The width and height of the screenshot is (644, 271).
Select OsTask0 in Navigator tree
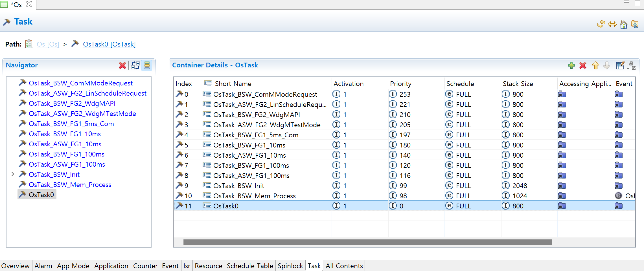coord(41,195)
